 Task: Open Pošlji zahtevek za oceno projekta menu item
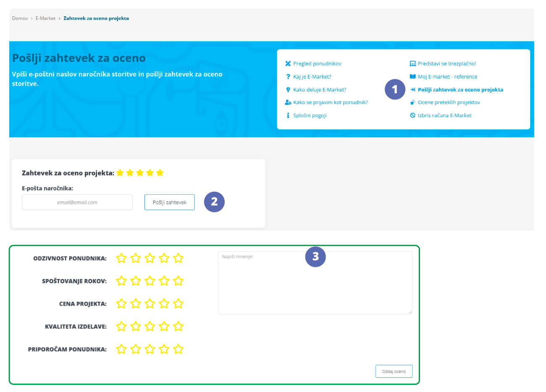point(460,90)
